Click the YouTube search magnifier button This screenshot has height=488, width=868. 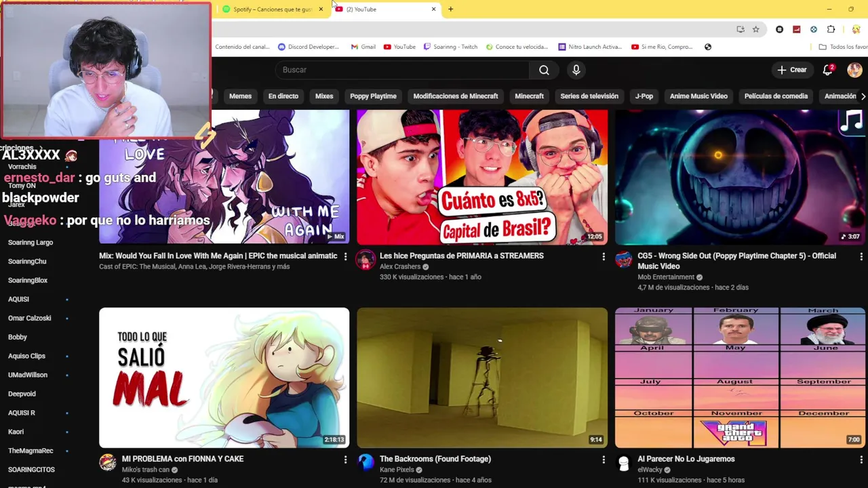(544, 70)
